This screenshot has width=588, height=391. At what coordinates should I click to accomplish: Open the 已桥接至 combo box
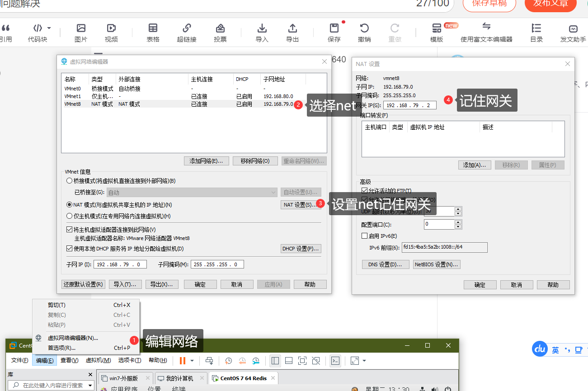pyautogui.click(x=192, y=193)
